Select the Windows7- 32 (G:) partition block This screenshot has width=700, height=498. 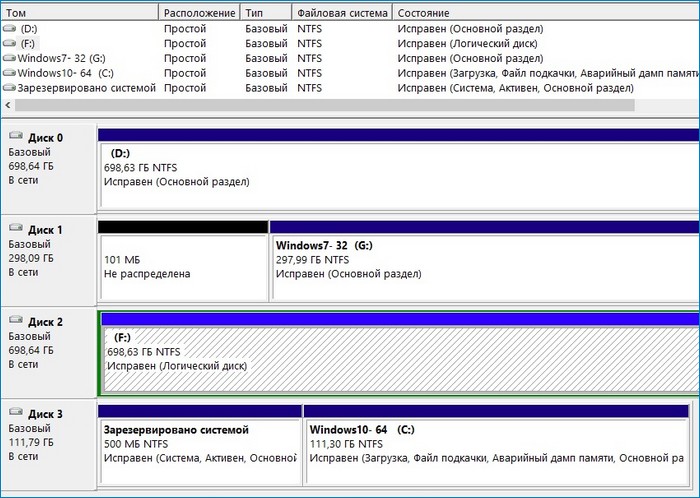point(484,265)
